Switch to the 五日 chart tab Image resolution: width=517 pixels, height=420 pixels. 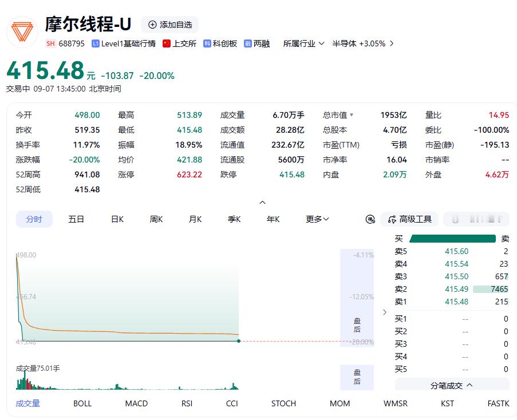pos(76,219)
